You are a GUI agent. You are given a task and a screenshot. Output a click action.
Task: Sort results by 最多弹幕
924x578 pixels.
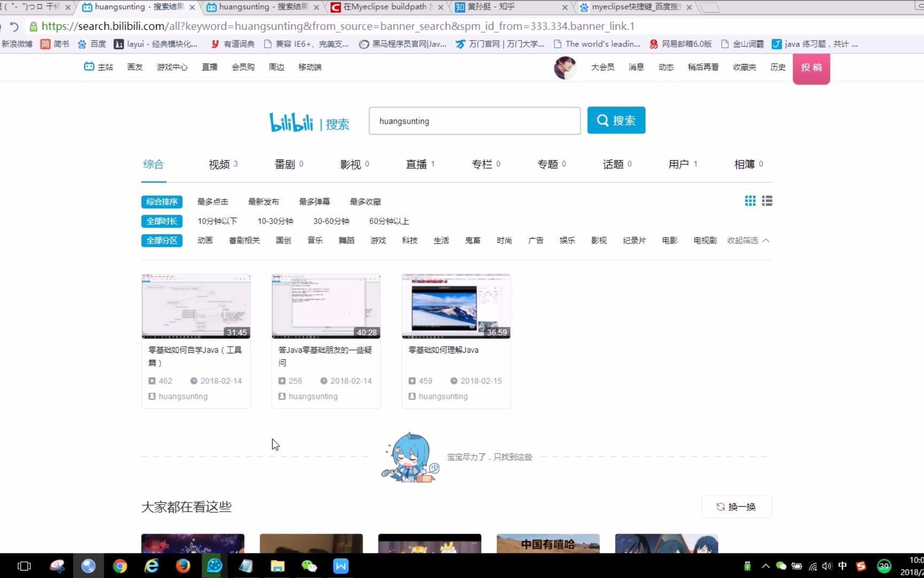314,202
